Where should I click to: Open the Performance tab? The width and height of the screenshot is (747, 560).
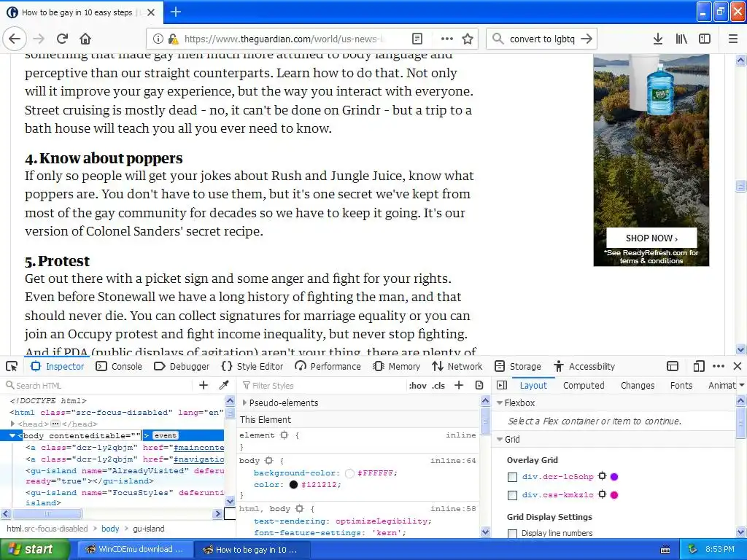[328, 366]
